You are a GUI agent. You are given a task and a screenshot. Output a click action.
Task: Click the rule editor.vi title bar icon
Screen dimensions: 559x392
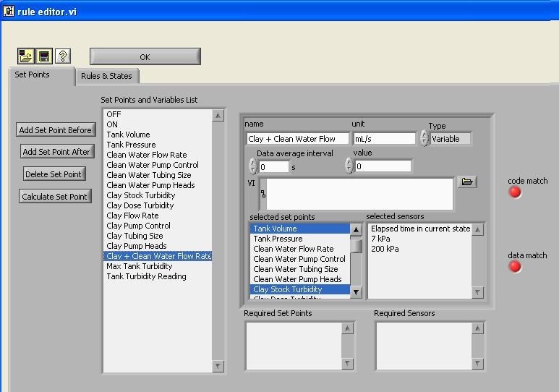(x=9, y=11)
